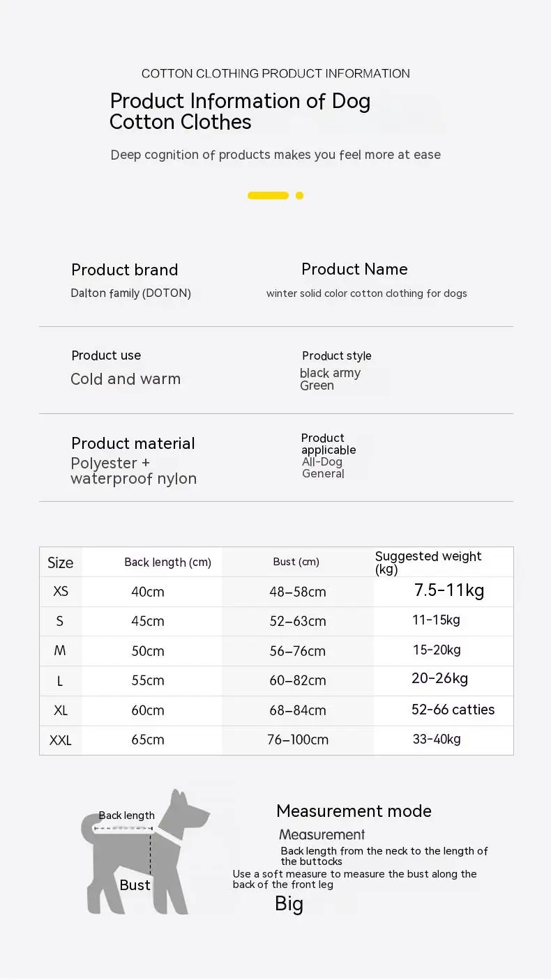Screen dimensions: 551x980
Task: Click the 'Bust (cm)' column header
Action: [296, 562]
